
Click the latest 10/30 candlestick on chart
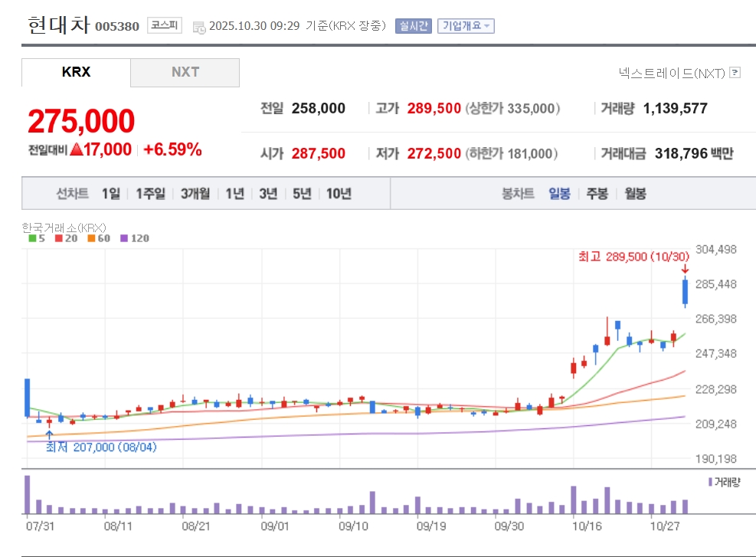(x=685, y=292)
